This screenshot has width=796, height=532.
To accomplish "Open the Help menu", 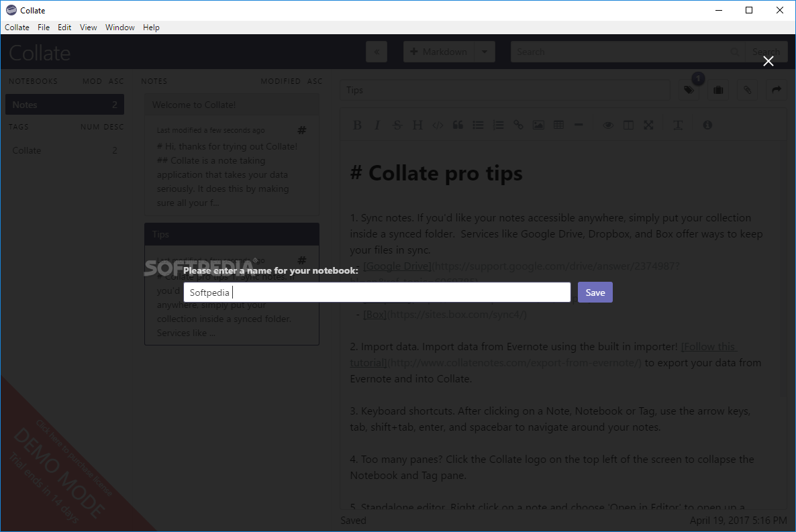I will 151,28.
